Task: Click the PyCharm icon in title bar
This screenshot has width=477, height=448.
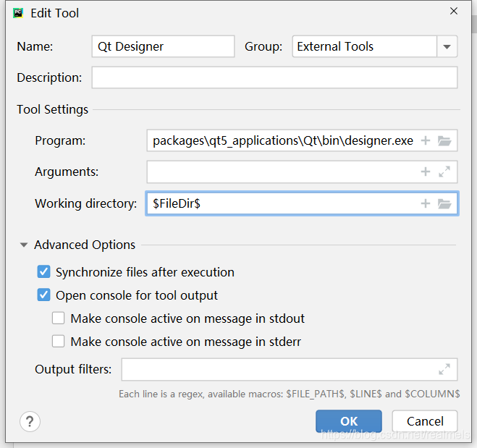Action: 18,13
